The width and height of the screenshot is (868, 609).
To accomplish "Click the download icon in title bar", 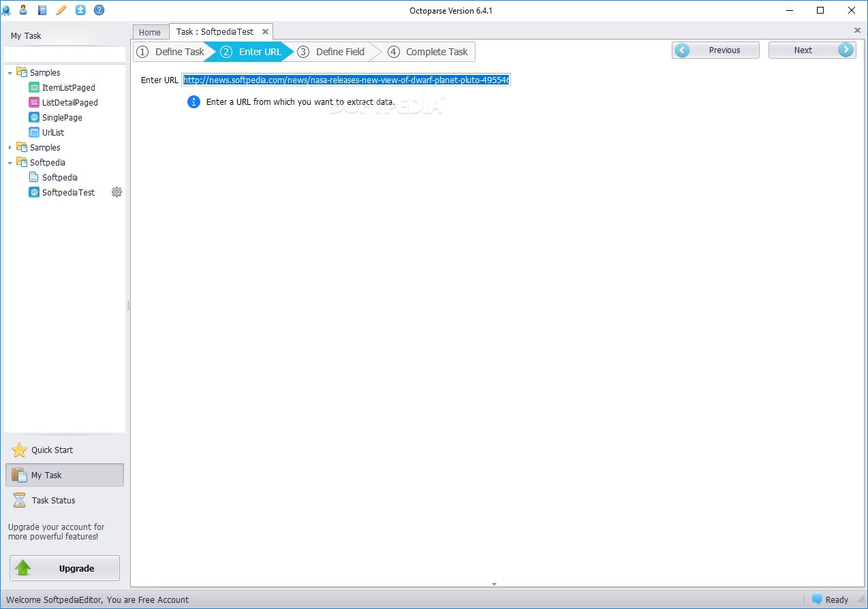I will point(80,10).
